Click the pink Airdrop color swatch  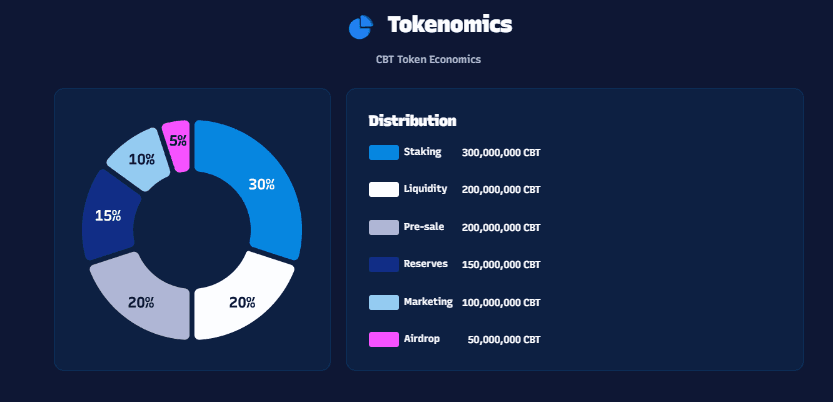(384, 339)
